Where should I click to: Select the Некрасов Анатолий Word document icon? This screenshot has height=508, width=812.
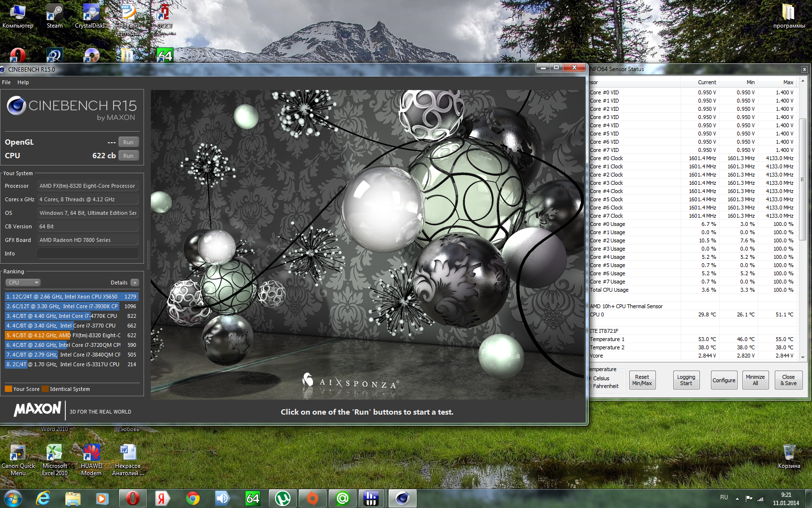(128, 460)
